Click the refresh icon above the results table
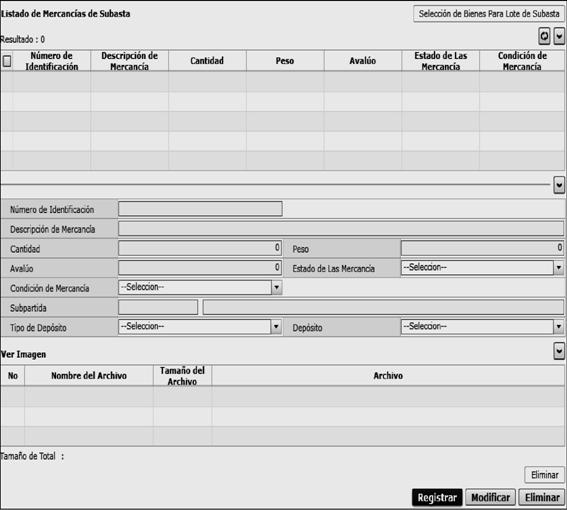 click(544, 36)
